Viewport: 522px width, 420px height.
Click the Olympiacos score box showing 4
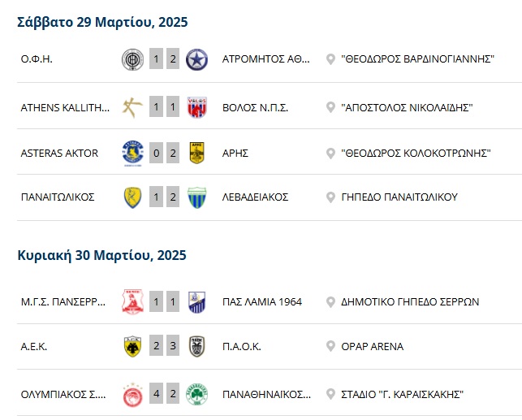point(156,393)
